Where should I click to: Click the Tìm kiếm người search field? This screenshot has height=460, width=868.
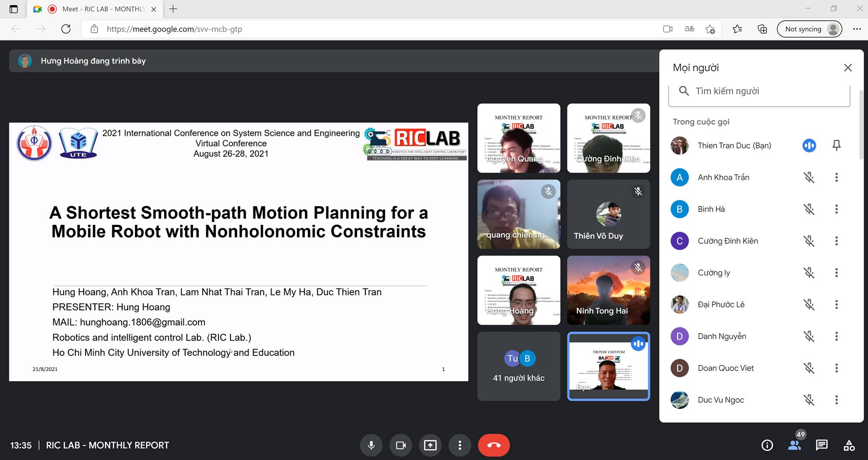(759, 91)
